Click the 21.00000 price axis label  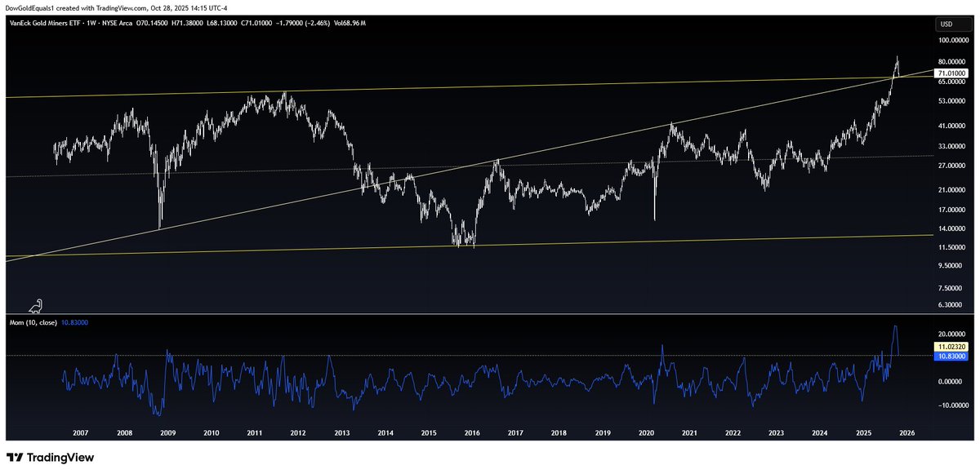click(953, 190)
